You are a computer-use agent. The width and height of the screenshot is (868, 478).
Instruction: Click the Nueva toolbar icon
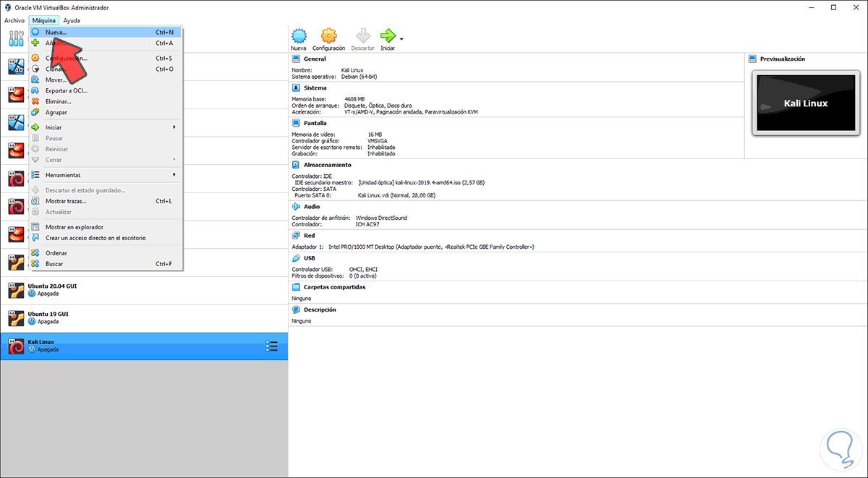pyautogui.click(x=299, y=35)
